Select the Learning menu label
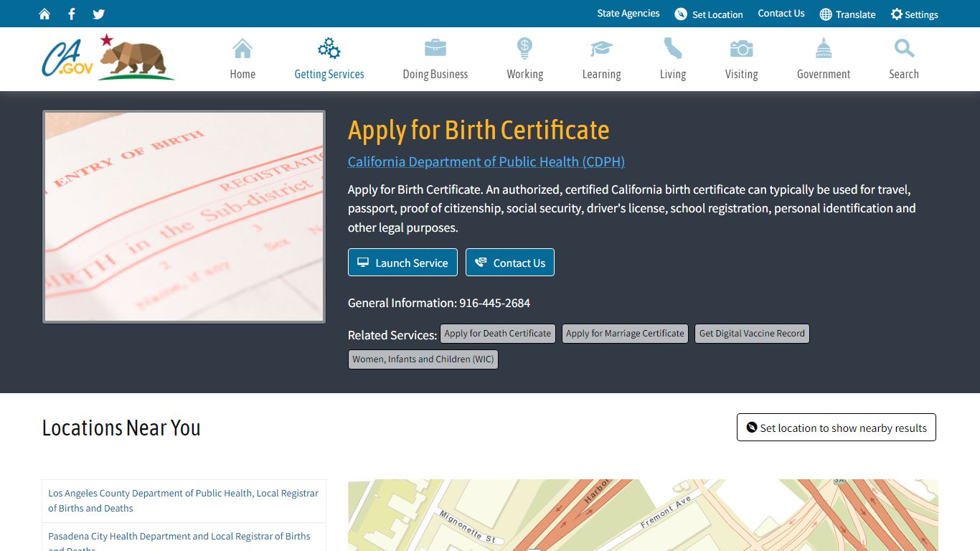 (x=601, y=74)
